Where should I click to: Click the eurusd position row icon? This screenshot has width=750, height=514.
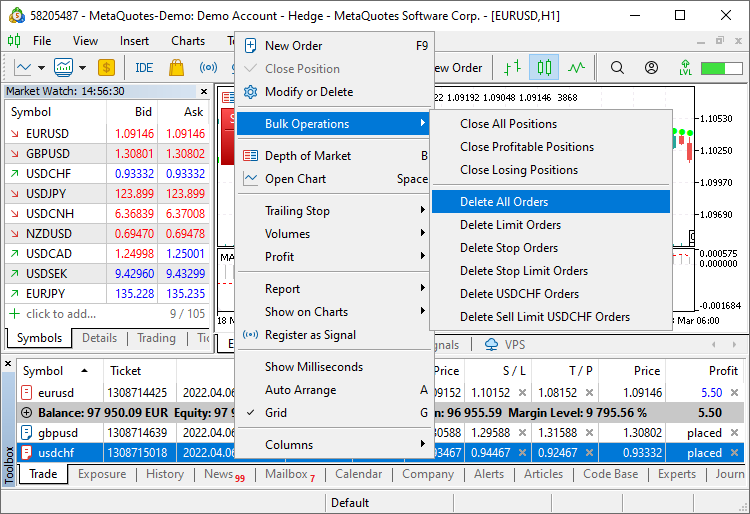pyautogui.click(x=27, y=393)
